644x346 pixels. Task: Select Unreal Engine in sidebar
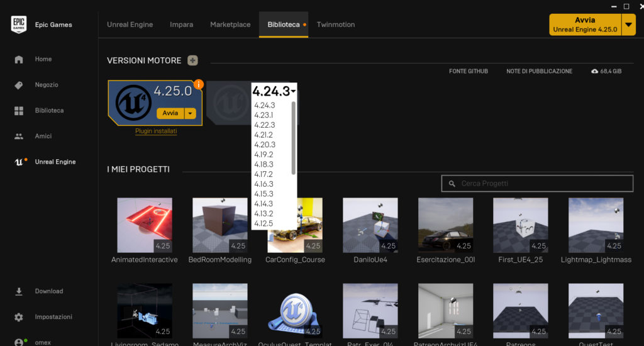(x=55, y=162)
